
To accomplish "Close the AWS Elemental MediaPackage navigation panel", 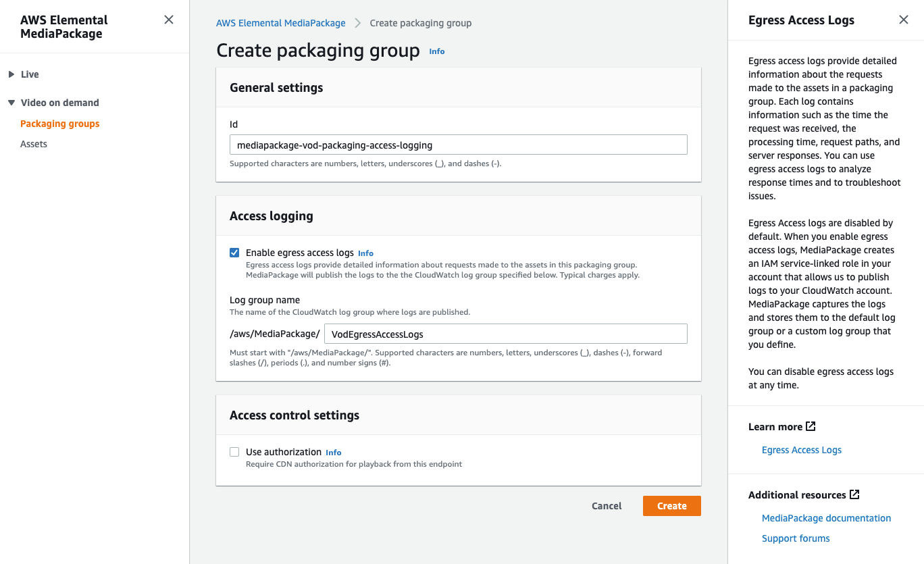I will pyautogui.click(x=169, y=20).
